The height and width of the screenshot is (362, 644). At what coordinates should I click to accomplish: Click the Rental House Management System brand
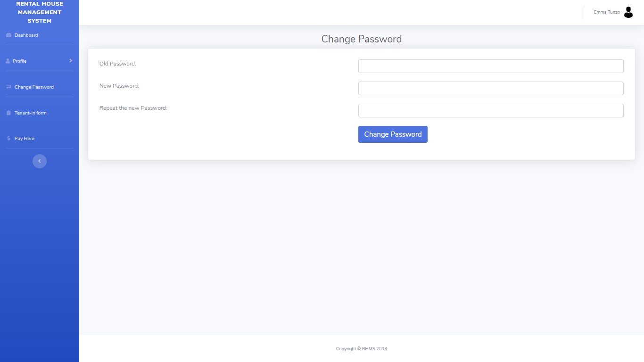click(x=40, y=12)
